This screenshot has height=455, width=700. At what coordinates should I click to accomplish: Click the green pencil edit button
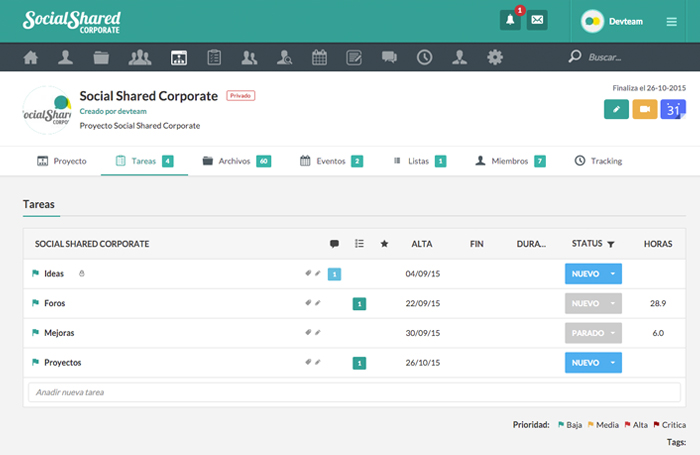(x=616, y=109)
